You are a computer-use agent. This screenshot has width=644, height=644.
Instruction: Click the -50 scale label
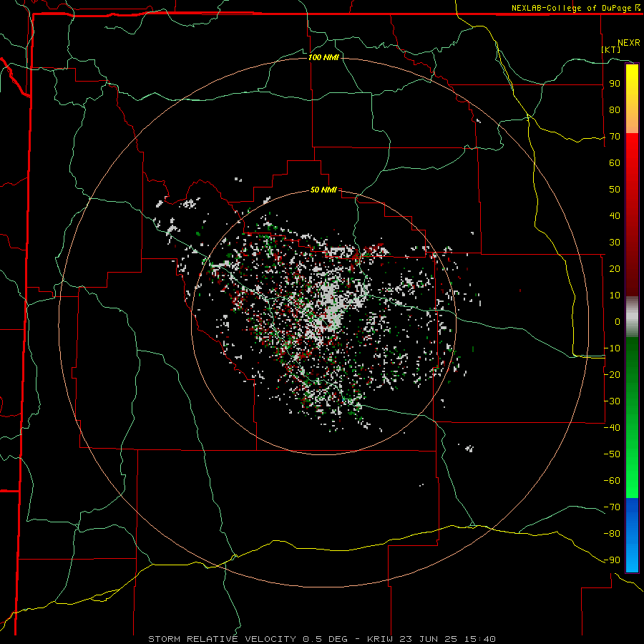612,454
